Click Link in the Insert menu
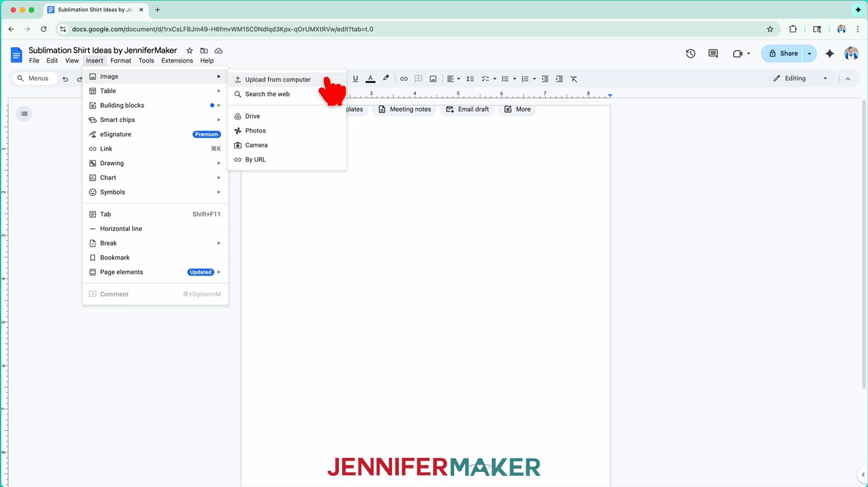The image size is (868, 487). tap(155, 149)
